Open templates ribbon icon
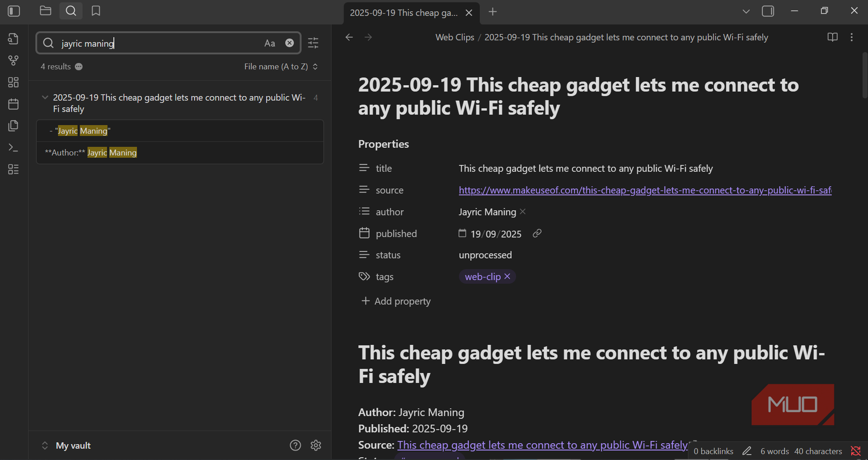 (14, 126)
